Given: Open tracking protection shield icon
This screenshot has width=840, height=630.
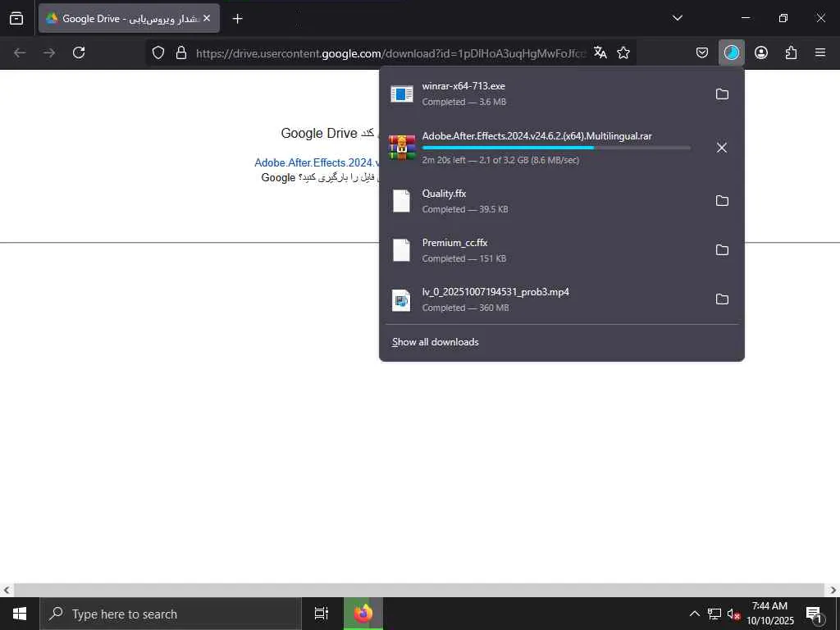Looking at the screenshot, I should point(158,52).
